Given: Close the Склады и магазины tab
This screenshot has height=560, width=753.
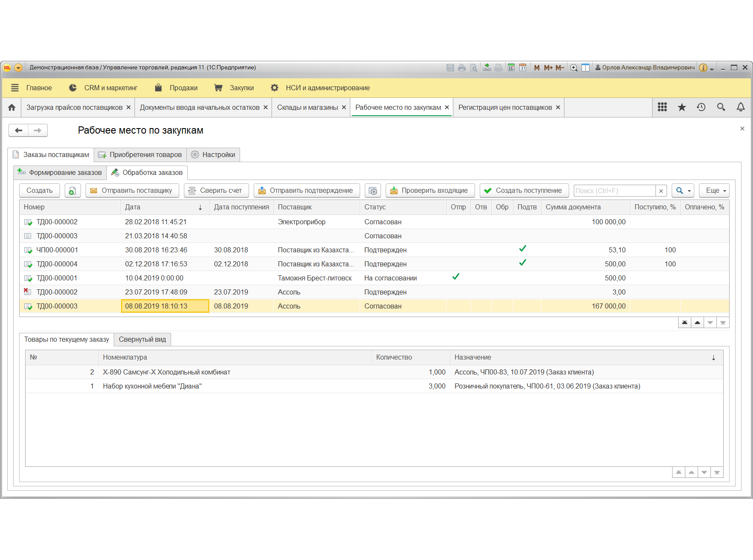Looking at the screenshot, I should coord(344,108).
